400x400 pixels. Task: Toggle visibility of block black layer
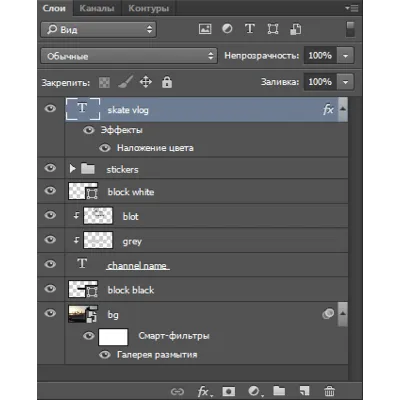click(x=50, y=288)
